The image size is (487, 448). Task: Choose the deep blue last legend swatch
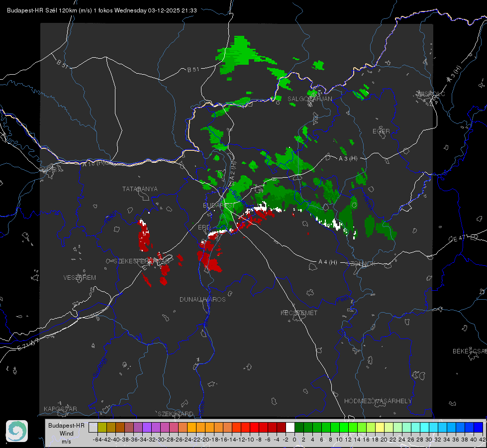[478, 427]
